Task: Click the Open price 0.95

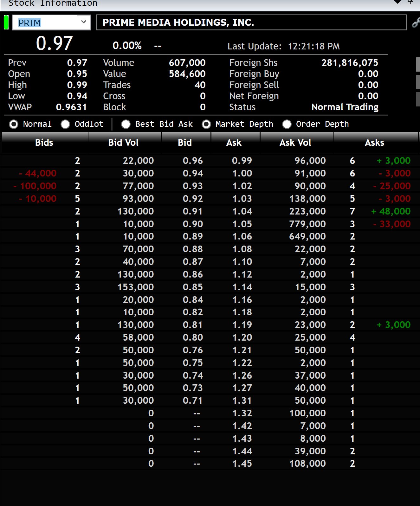Action: pyautogui.click(x=77, y=74)
